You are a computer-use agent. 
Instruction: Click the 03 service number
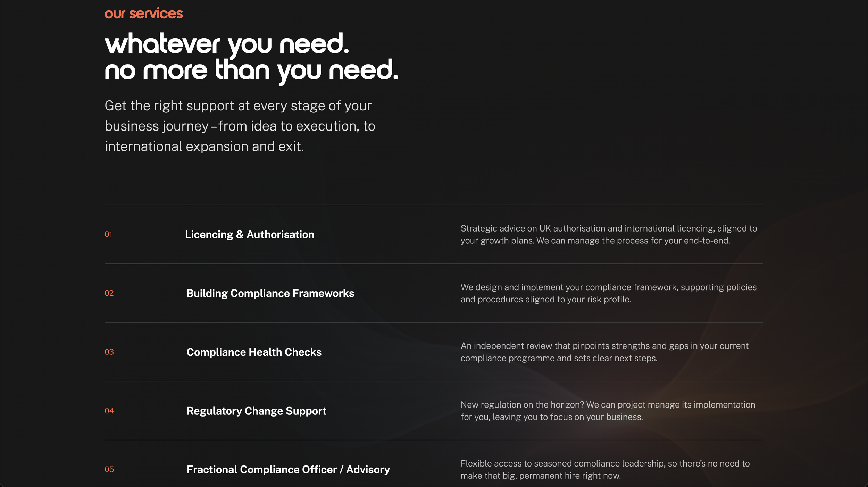pos(109,352)
